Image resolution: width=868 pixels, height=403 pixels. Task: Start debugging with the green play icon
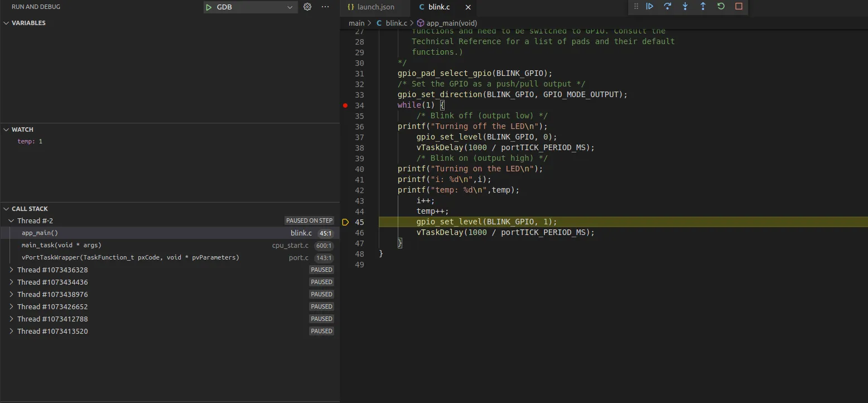point(209,7)
